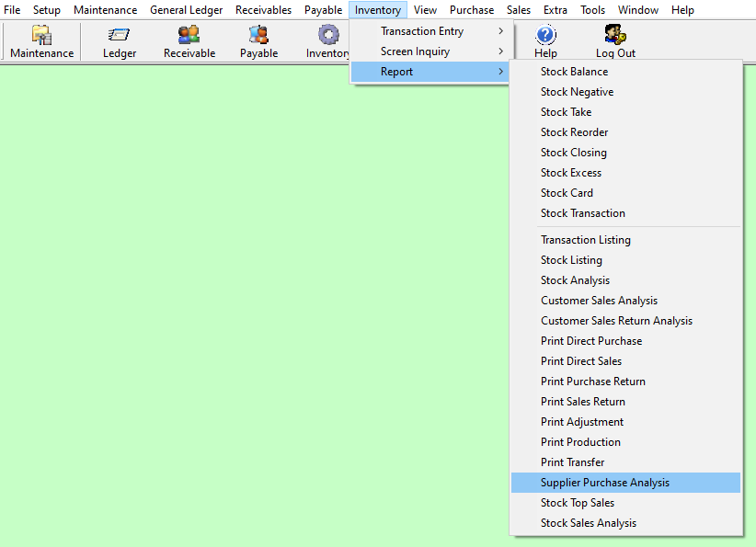Image resolution: width=756 pixels, height=547 pixels.
Task: Open the Help question mark icon
Action: (545, 42)
